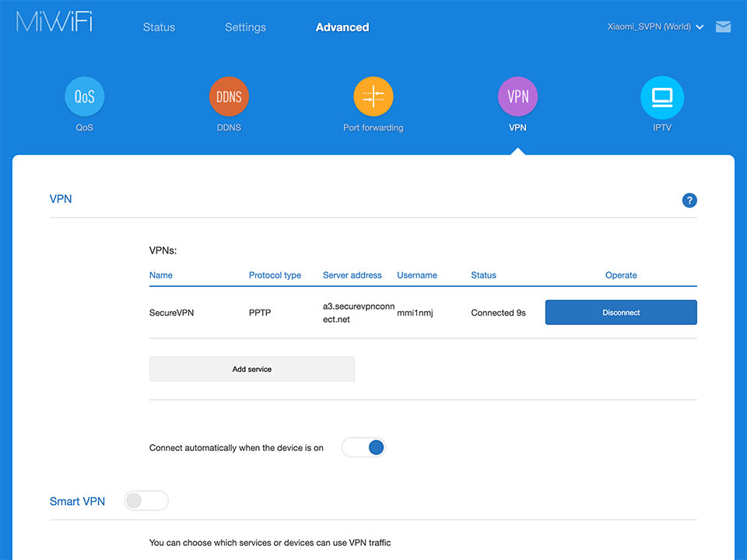
Task: Open the QoS settings icon
Action: tap(84, 97)
